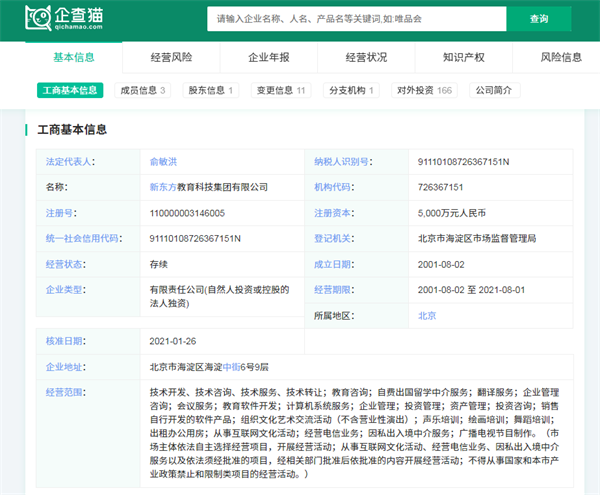View the 变更信息 section

pos(282,90)
